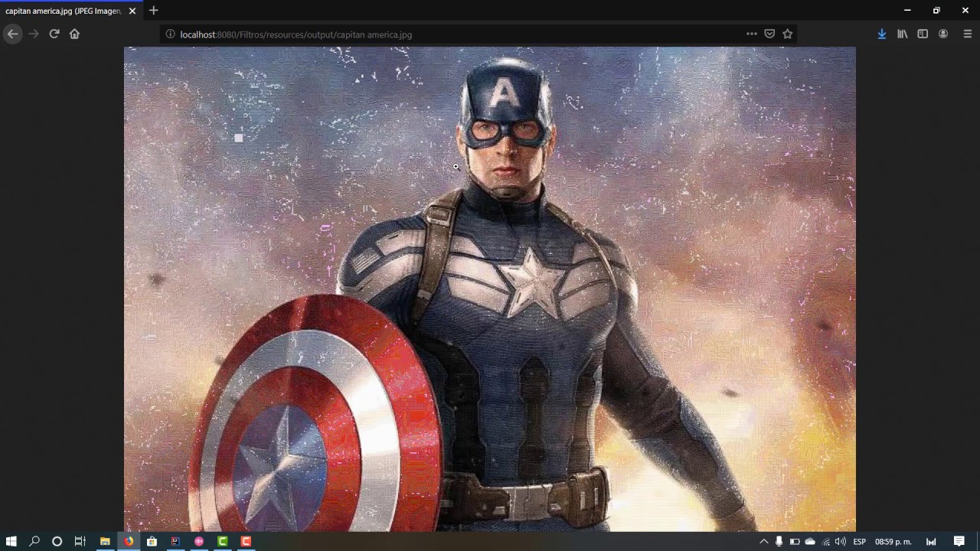
Task: Open the Firefox Account menu
Action: [x=943, y=34]
